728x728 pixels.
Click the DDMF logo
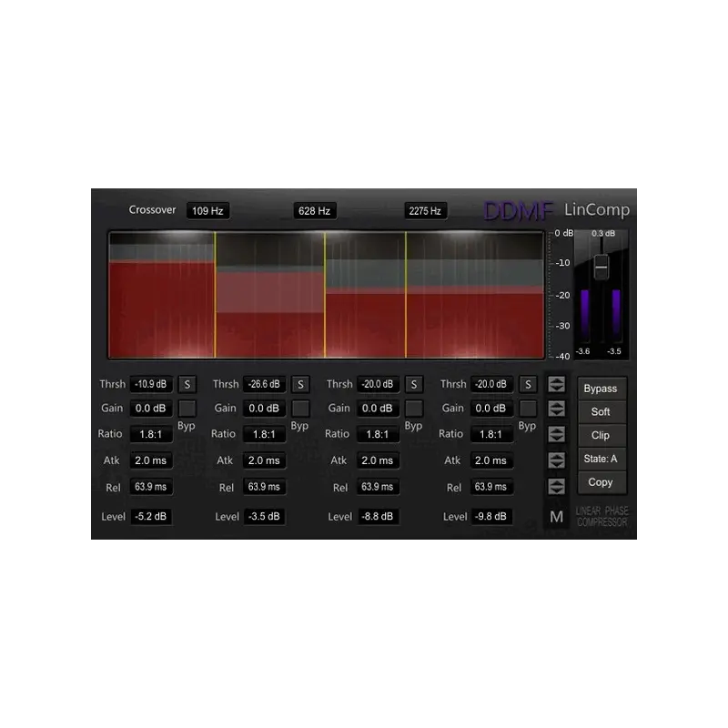(x=518, y=211)
